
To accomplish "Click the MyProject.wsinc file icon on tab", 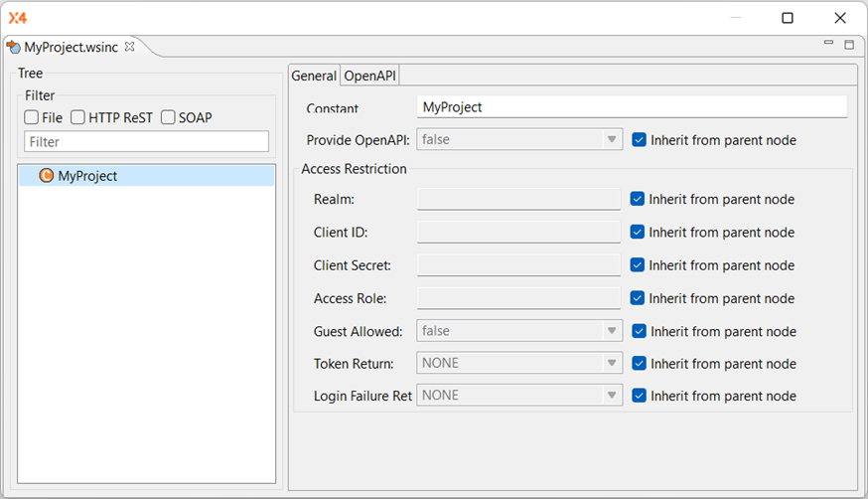I will [14, 47].
